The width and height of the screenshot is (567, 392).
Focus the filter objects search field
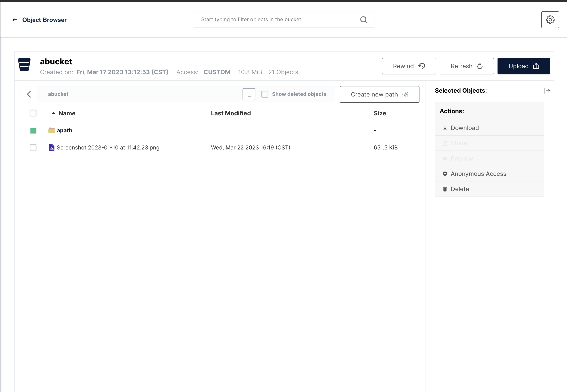click(x=284, y=20)
